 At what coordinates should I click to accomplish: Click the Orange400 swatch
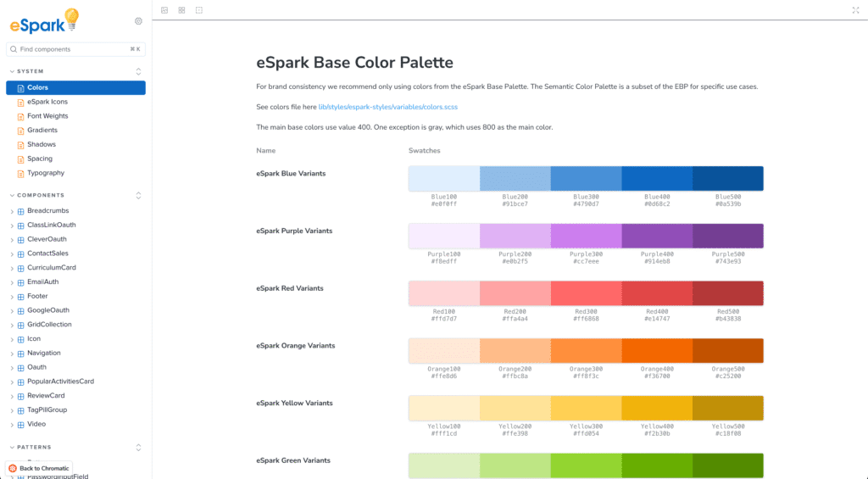click(x=657, y=350)
